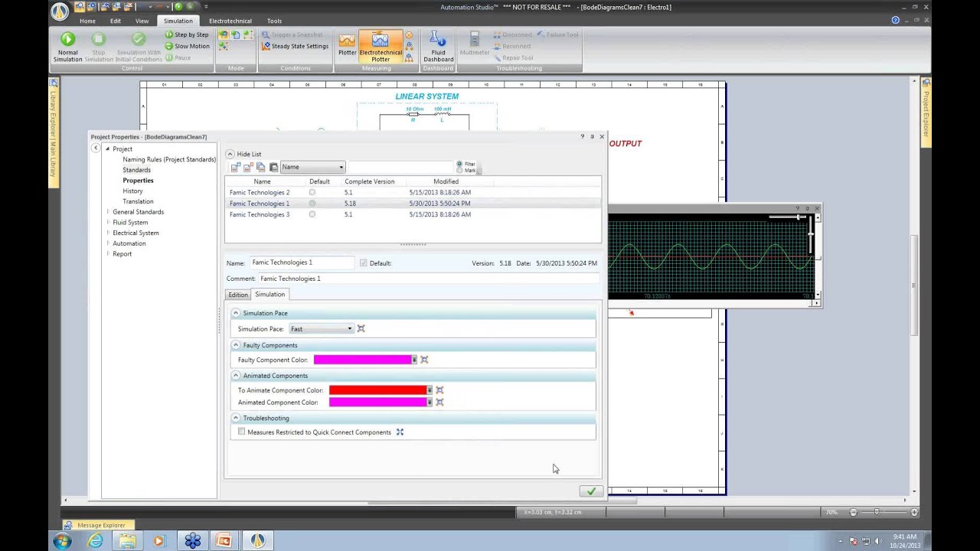Start Normal Simulation
Screen dimensions: 980x551
(x=67, y=46)
